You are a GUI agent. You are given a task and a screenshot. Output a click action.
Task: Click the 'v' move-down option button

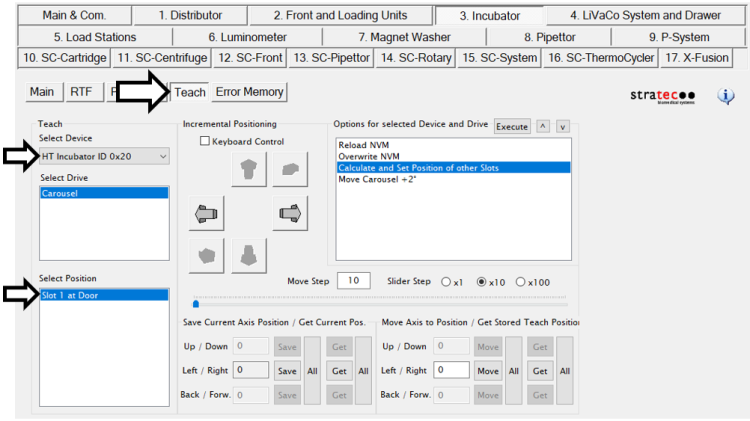(562, 126)
